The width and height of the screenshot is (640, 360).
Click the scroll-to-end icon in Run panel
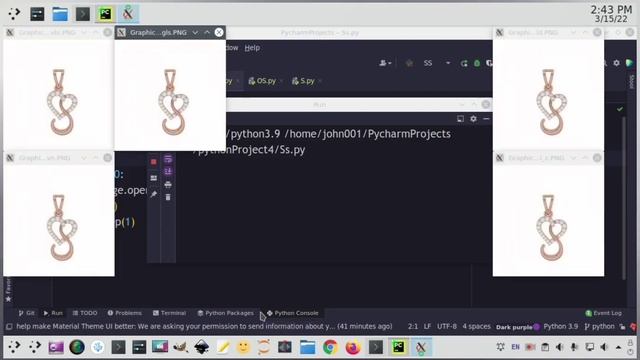coord(168,171)
